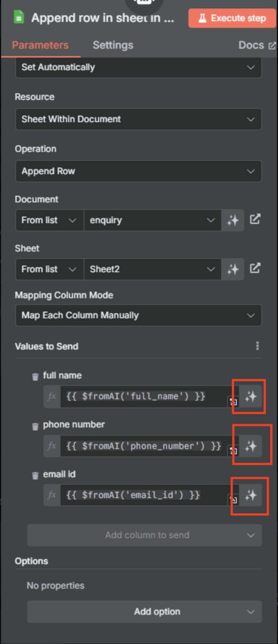The image size is (278, 644).
Task: Click the sparkle icon next to Sheet field
Action: click(x=233, y=269)
